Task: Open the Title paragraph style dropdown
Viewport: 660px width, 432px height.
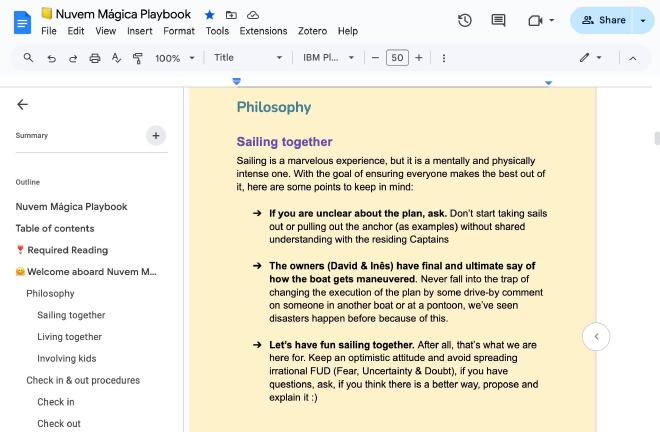Action: point(248,58)
